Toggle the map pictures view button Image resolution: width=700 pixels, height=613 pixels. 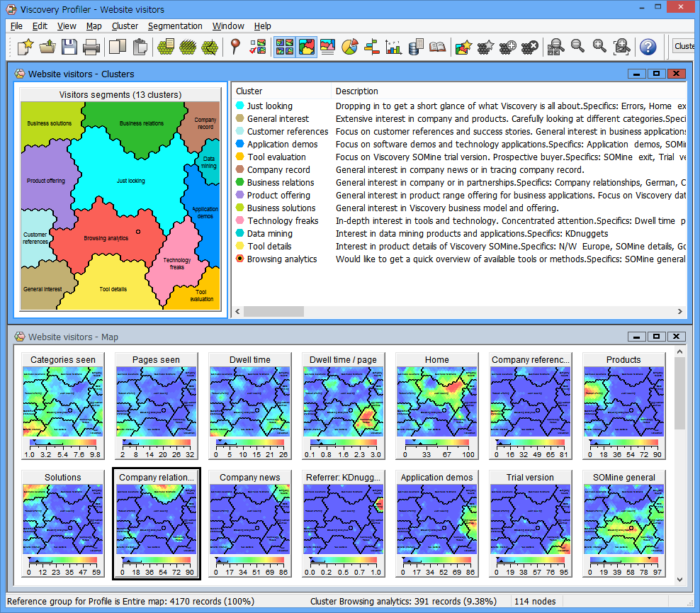pos(285,47)
